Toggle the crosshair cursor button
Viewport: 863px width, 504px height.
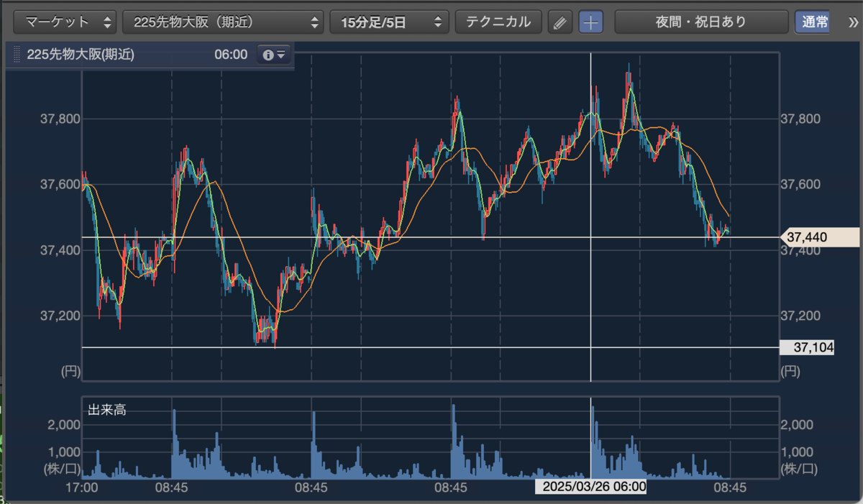coord(591,22)
